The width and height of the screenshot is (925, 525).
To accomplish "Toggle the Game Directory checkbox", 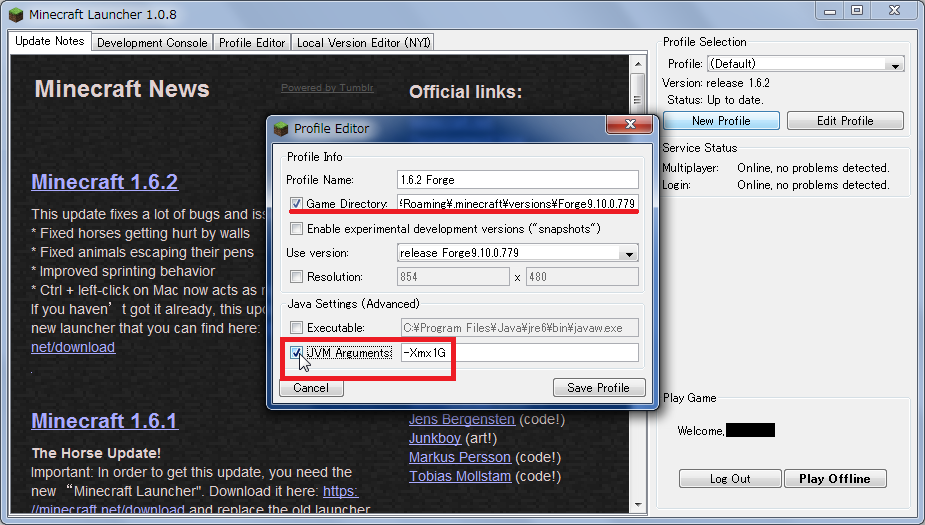I will tap(296, 204).
